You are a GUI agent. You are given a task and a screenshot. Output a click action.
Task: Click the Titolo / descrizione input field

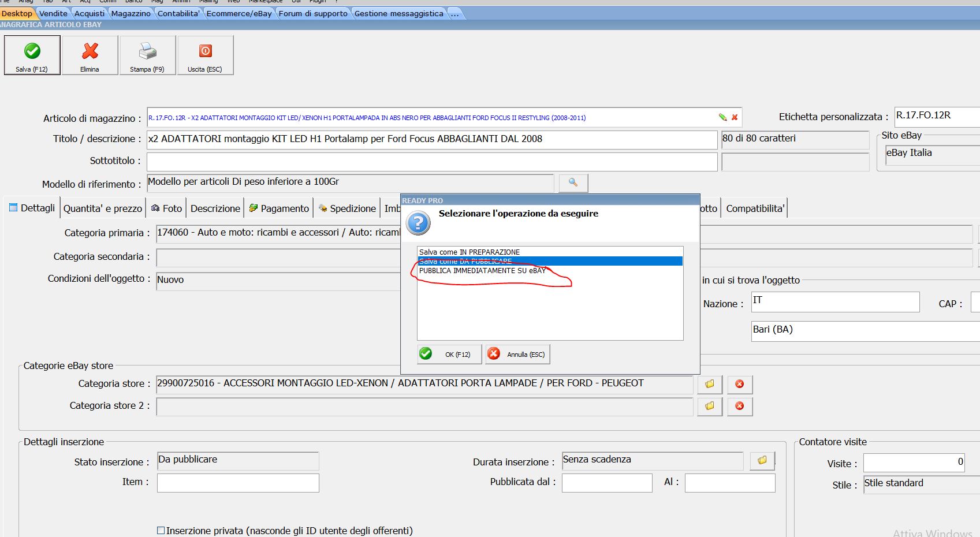pyautogui.click(x=432, y=139)
